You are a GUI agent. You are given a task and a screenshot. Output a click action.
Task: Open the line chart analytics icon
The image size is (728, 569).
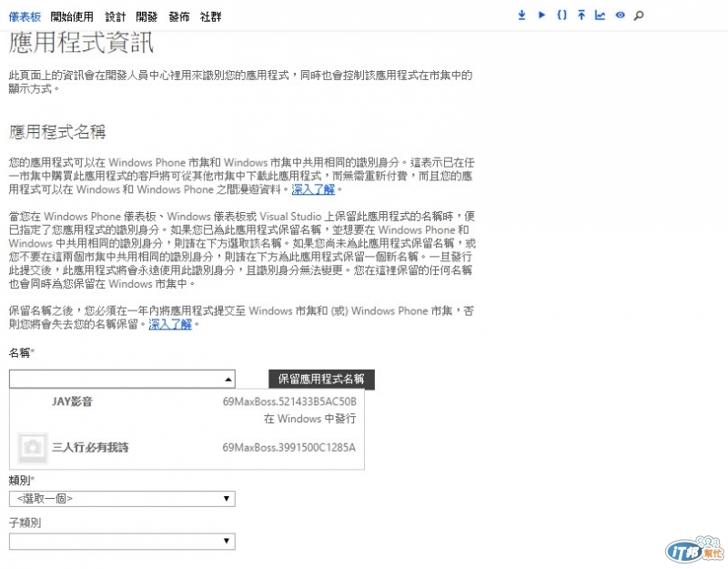pos(600,15)
